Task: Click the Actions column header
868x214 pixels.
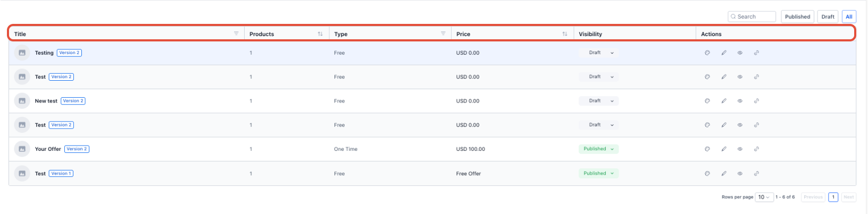Action: [x=711, y=34]
